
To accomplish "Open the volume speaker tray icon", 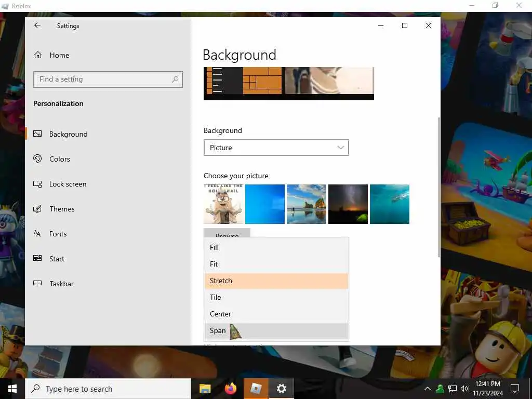I will coord(464,389).
